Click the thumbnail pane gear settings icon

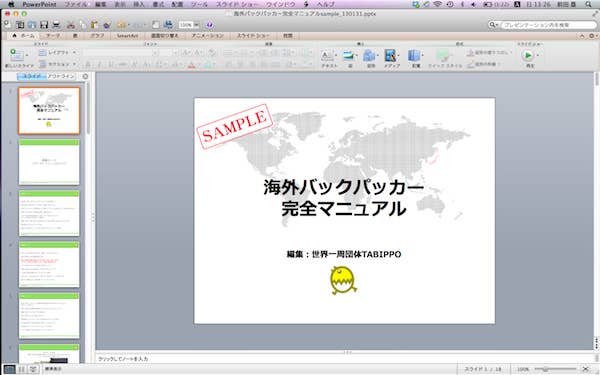85,77
